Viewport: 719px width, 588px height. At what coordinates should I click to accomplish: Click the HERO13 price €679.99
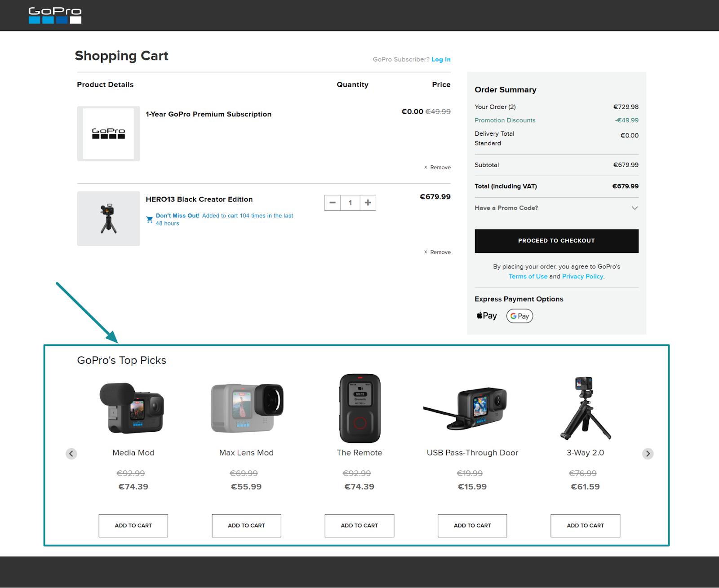[435, 197]
